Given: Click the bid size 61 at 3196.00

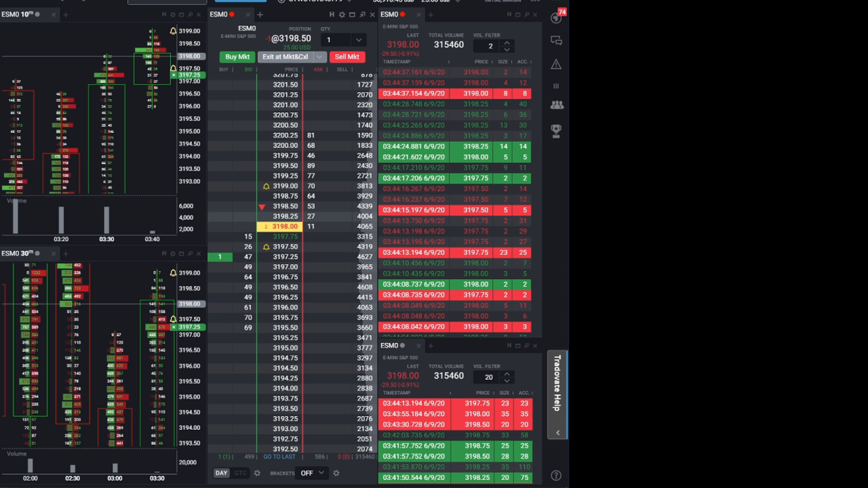Looking at the screenshot, I should (248, 308).
